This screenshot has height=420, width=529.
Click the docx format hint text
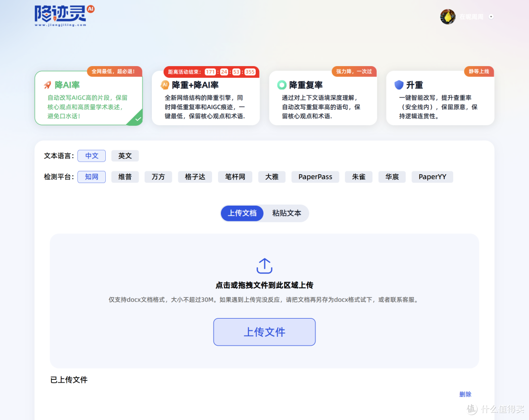264,300
